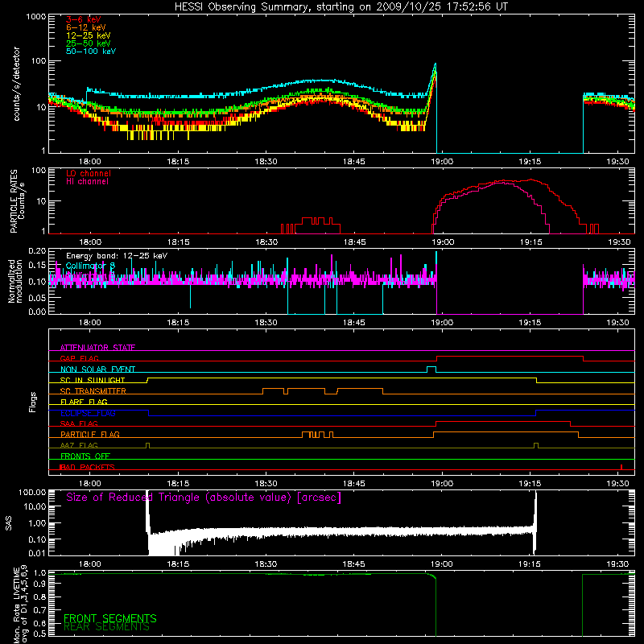Image resolution: width=644 pixels, height=644 pixels.
Task: Select the BAD PACKETS flag label
Action: 87,467
